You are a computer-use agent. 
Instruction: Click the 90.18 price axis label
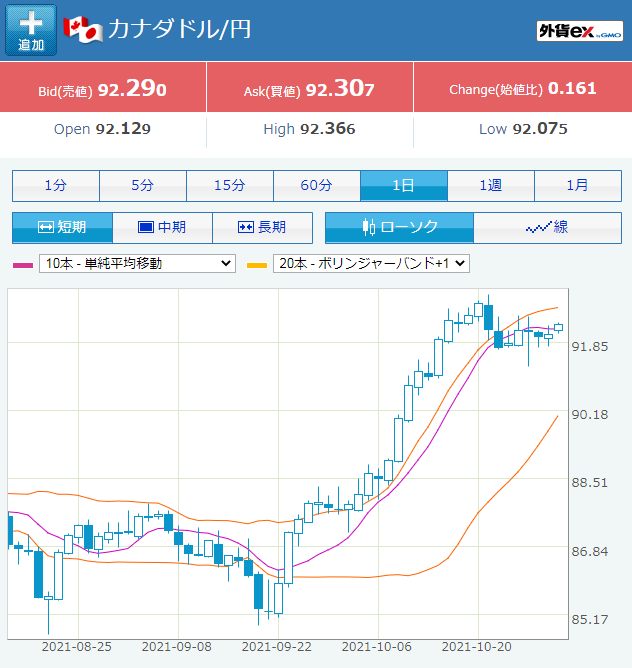(590, 415)
